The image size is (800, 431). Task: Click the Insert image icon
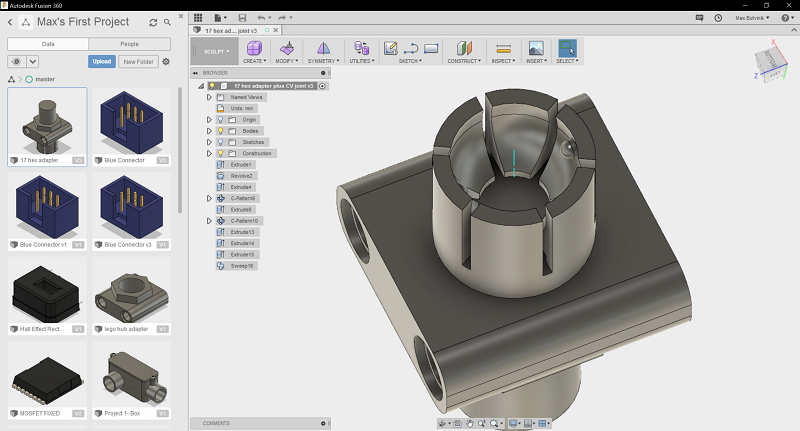point(536,48)
